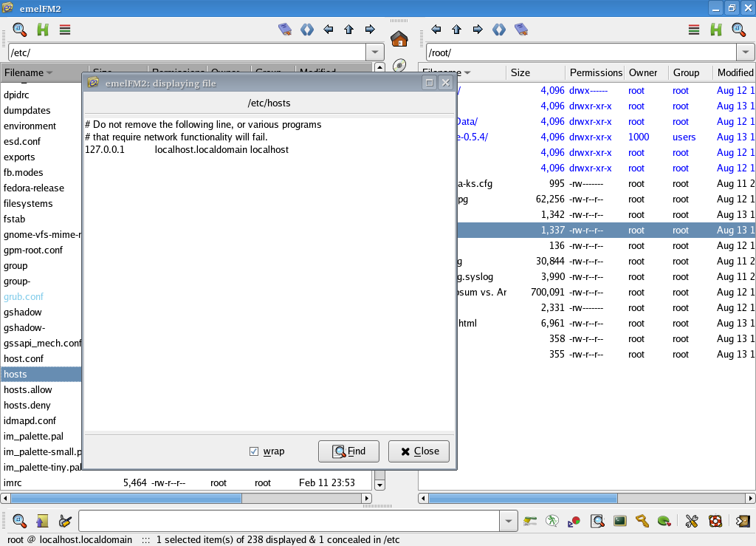The width and height of the screenshot is (756, 546).
Task: Maximize the displaying file dialog
Action: [x=429, y=83]
